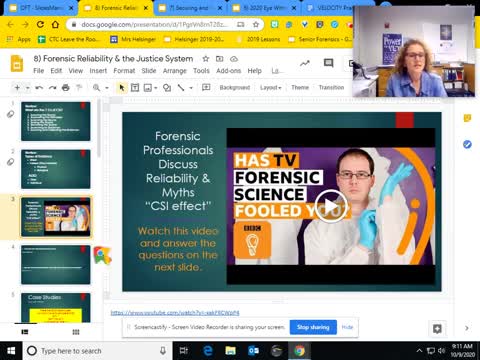The width and height of the screenshot is (480, 360).
Task: Choose the select cursor tool
Action: point(122,88)
